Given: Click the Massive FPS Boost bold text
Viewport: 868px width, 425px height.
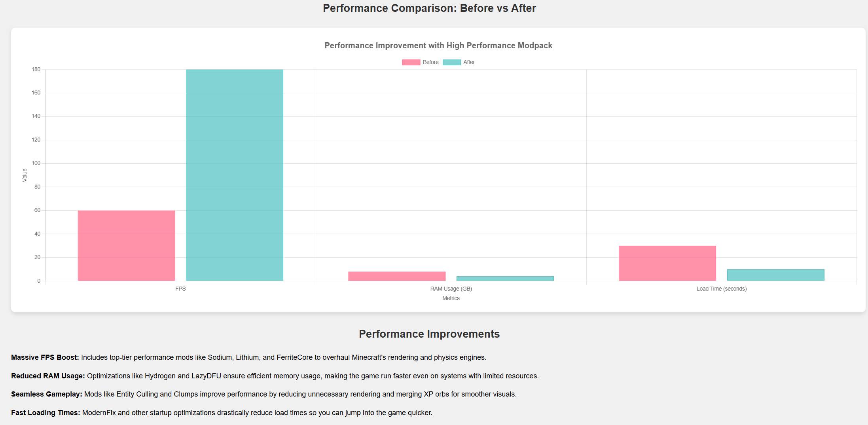Looking at the screenshot, I should (45, 357).
